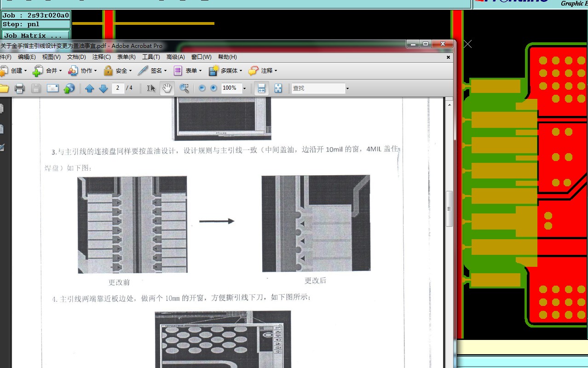Click the Job Matrix button in Genesis

click(x=36, y=35)
